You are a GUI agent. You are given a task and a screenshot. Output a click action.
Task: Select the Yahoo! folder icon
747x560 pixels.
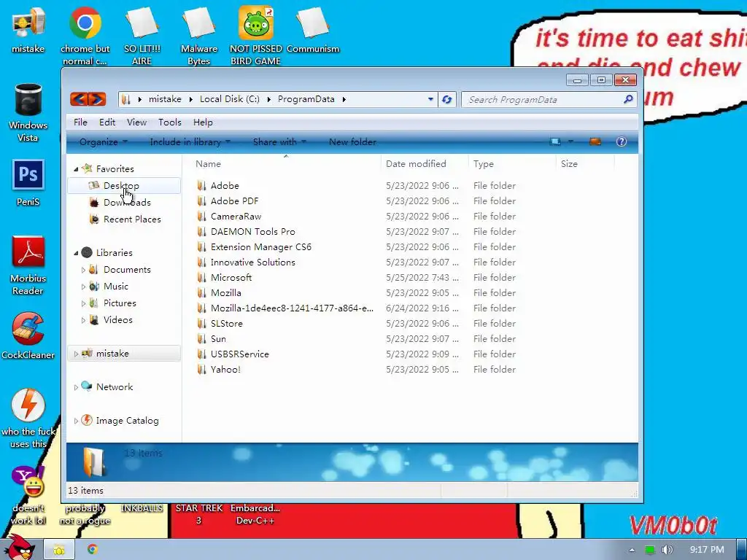point(202,369)
